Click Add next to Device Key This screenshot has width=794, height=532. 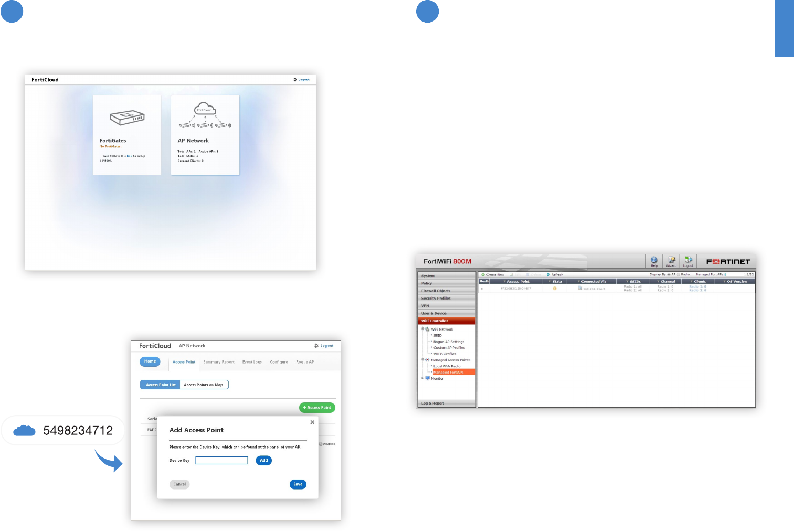(264, 460)
